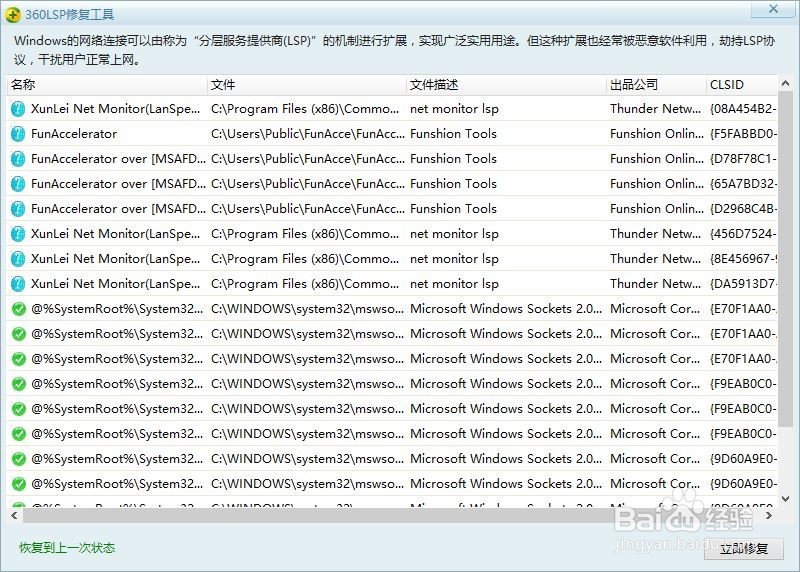Click Thunder Netw... company cell in row {8E456967-
The image size is (800, 572).
656,259
